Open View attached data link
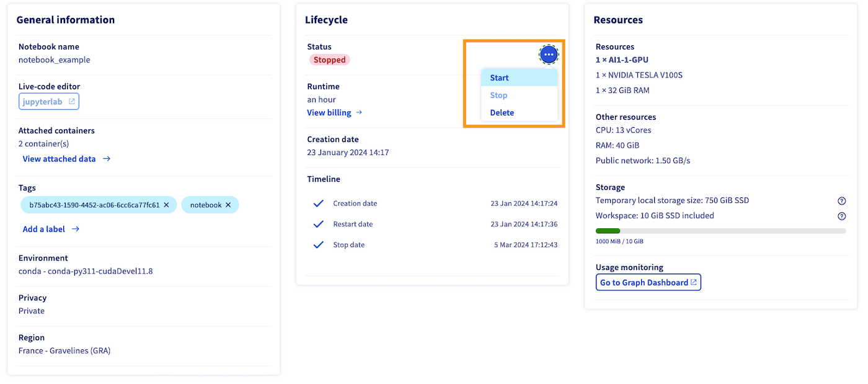The image size is (868, 384). 60,159
